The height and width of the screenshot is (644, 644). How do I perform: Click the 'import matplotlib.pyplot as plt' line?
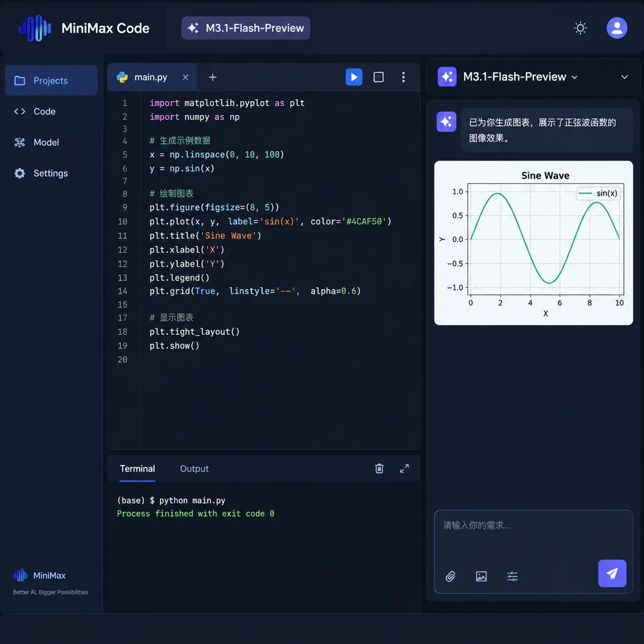226,103
